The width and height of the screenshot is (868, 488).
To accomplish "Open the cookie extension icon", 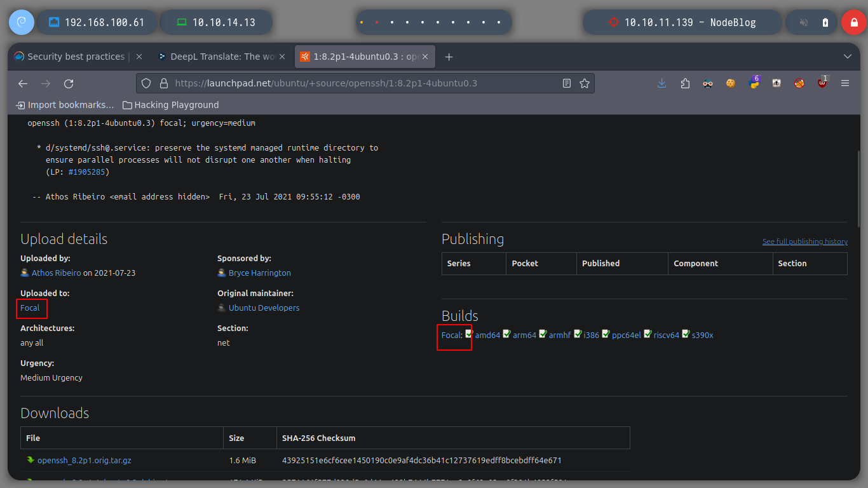I will tap(731, 83).
